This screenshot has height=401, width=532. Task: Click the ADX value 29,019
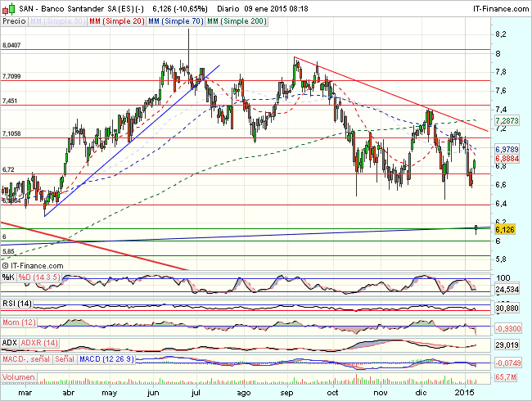(507, 345)
